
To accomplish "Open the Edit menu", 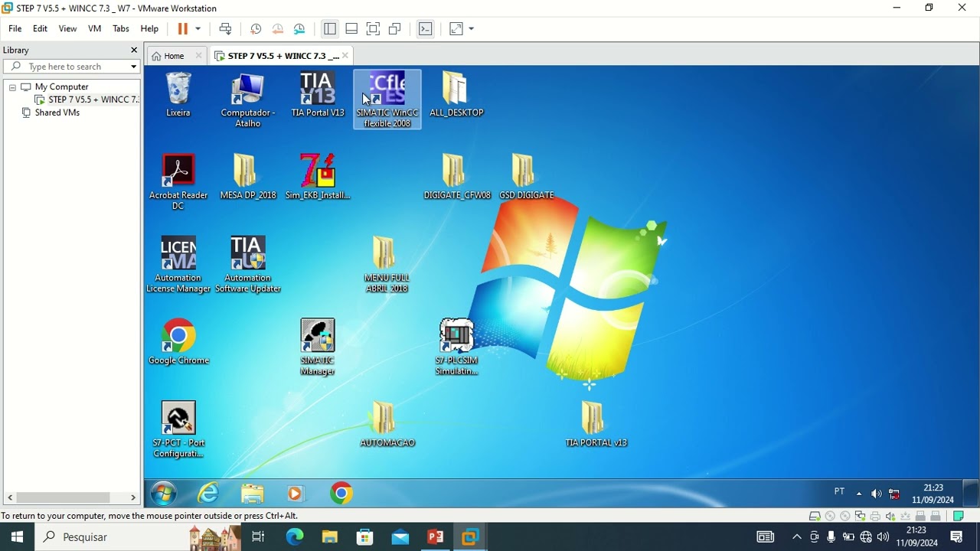I will click(x=40, y=28).
